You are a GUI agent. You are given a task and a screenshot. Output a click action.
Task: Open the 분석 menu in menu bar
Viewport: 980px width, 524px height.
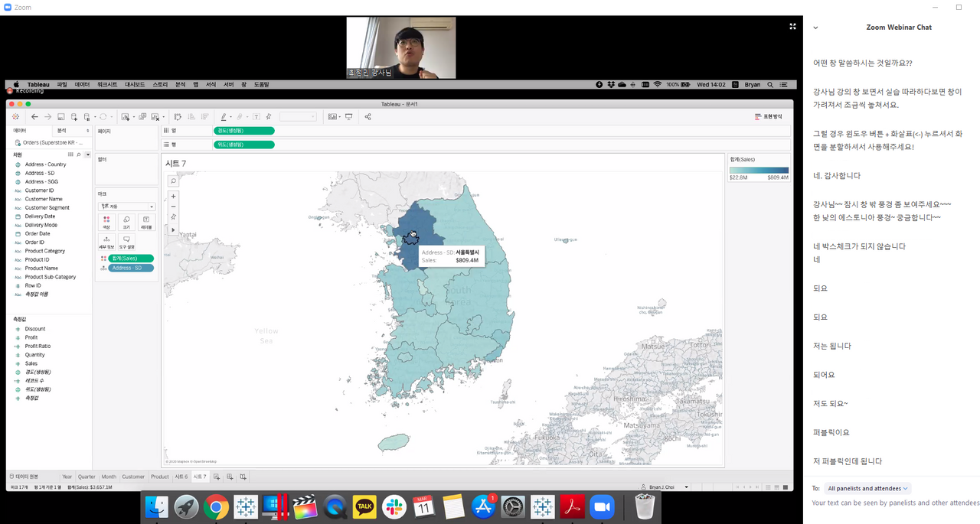(x=181, y=84)
